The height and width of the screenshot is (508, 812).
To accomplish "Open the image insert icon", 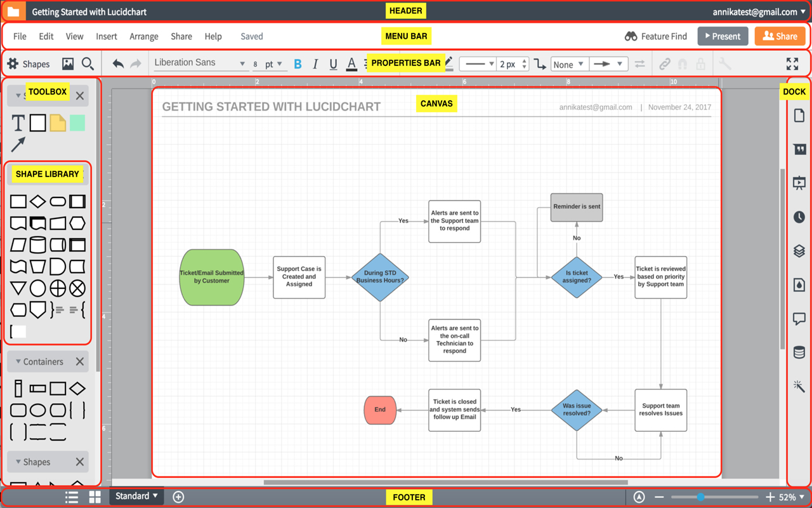I will [x=68, y=63].
